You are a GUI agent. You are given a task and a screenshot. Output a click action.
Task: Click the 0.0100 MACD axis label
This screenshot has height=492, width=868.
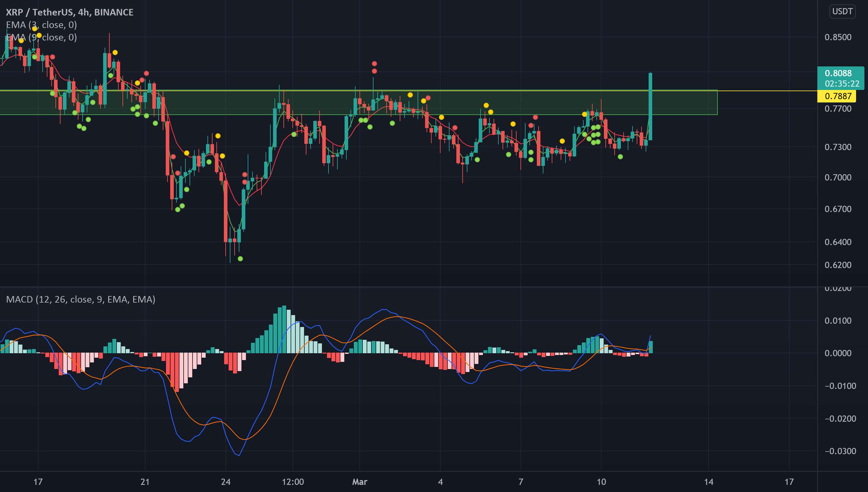(838, 321)
